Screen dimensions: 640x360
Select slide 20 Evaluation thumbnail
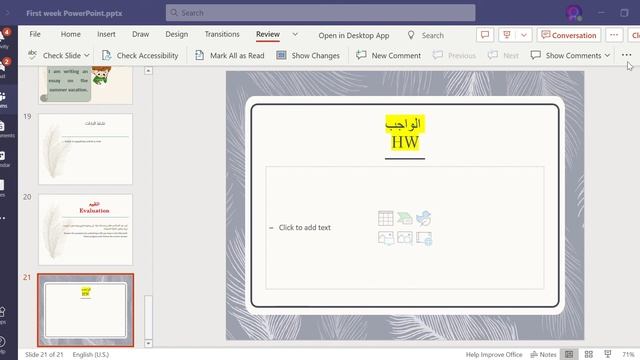tap(85, 229)
